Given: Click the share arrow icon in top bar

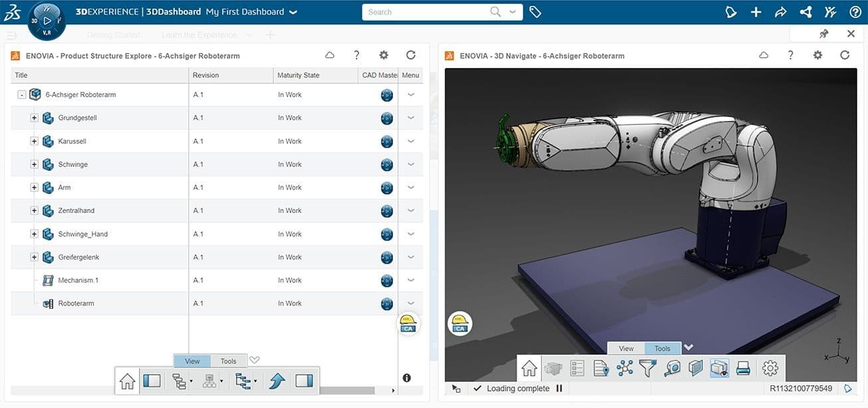Looking at the screenshot, I should click(x=781, y=12).
